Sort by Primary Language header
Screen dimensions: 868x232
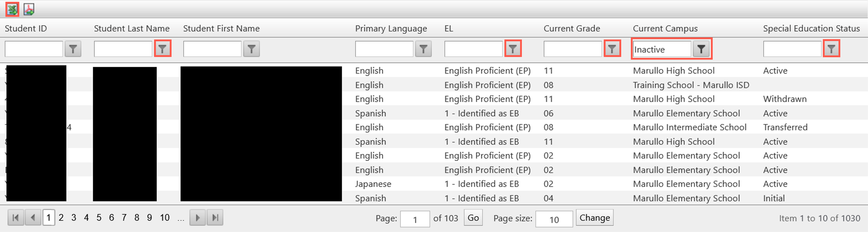click(391, 29)
